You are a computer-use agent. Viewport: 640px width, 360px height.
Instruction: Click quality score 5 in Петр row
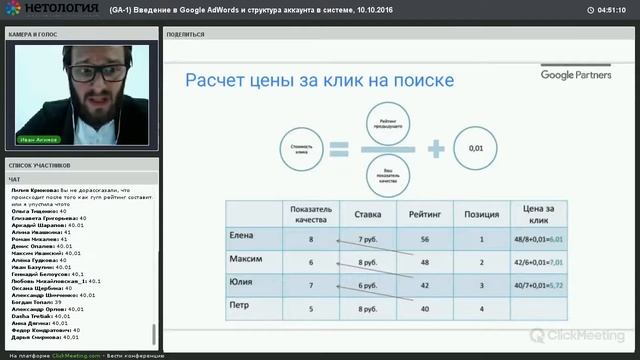pyautogui.click(x=311, y=309)
